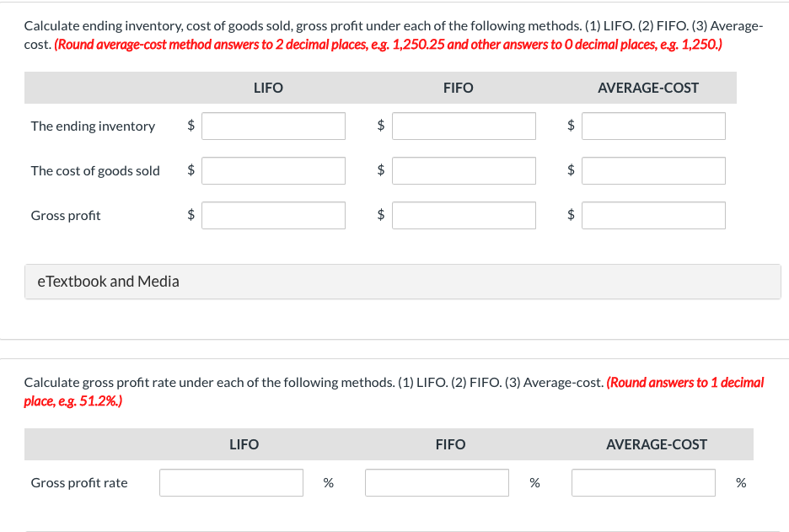
Task: Click Average-Cost gross profit rate field
Action: tap(643, 482)
